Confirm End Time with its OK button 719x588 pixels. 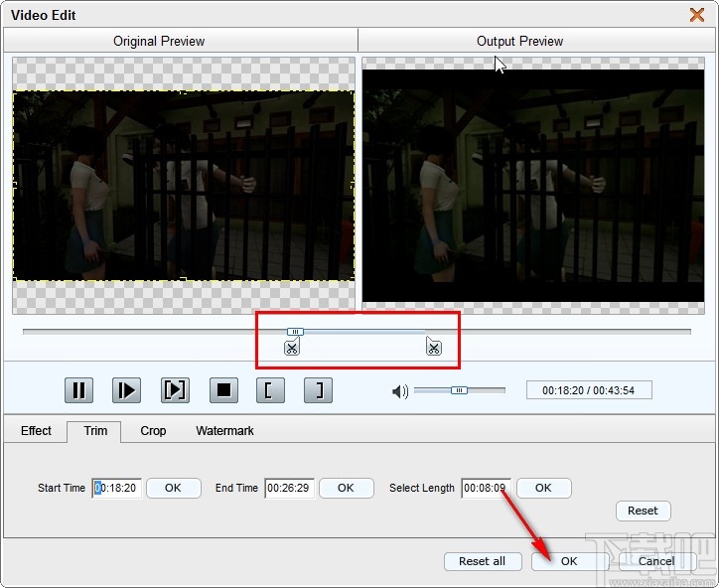(347, 488)
